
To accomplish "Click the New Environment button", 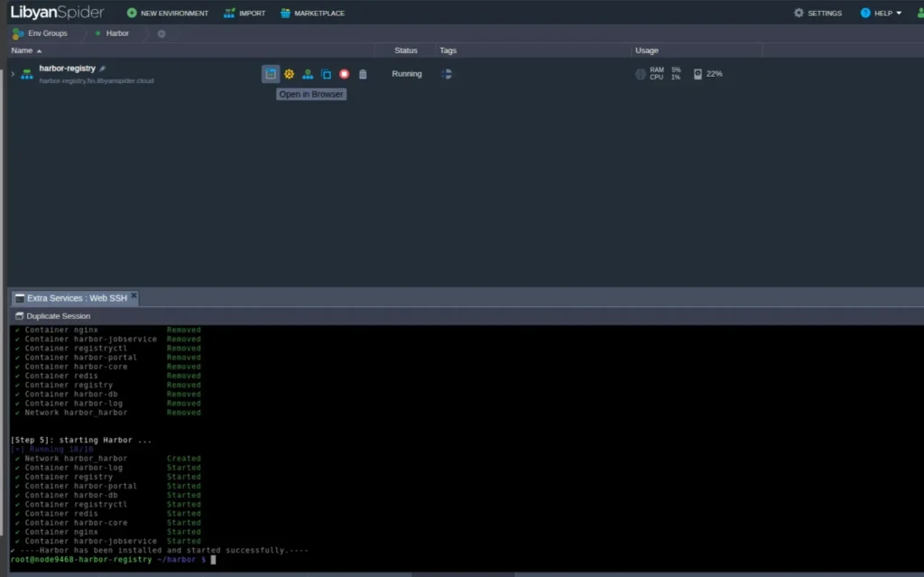I will (167, 13).
